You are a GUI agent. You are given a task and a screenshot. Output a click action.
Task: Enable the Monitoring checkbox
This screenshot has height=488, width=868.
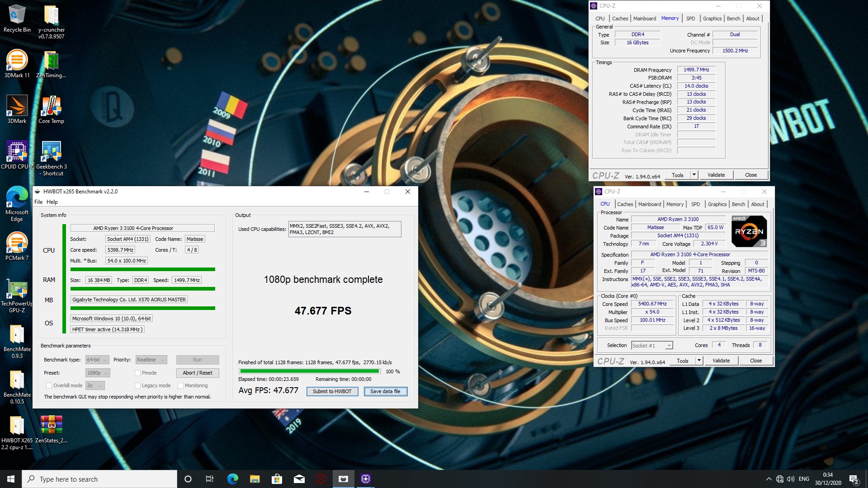click(x=180, y=386)
